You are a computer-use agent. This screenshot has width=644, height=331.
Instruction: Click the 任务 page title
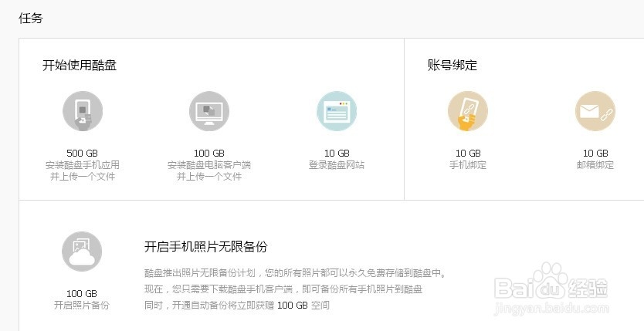coord(31,19)
